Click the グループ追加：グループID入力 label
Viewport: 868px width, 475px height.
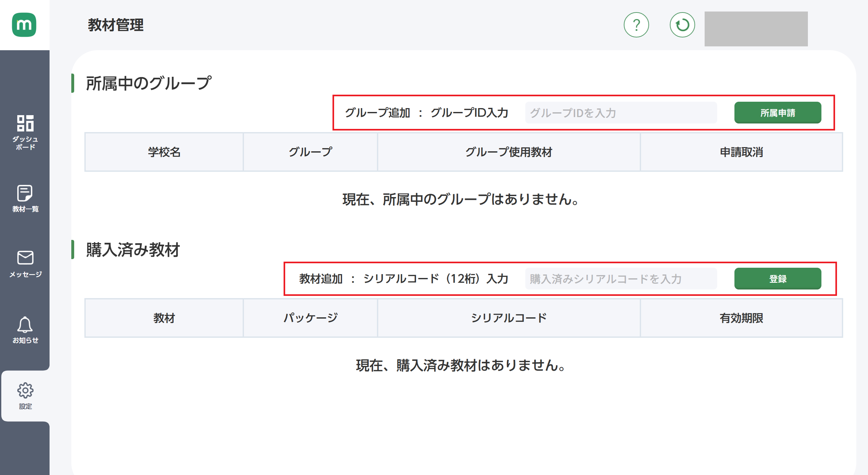(x=426, y=113)
